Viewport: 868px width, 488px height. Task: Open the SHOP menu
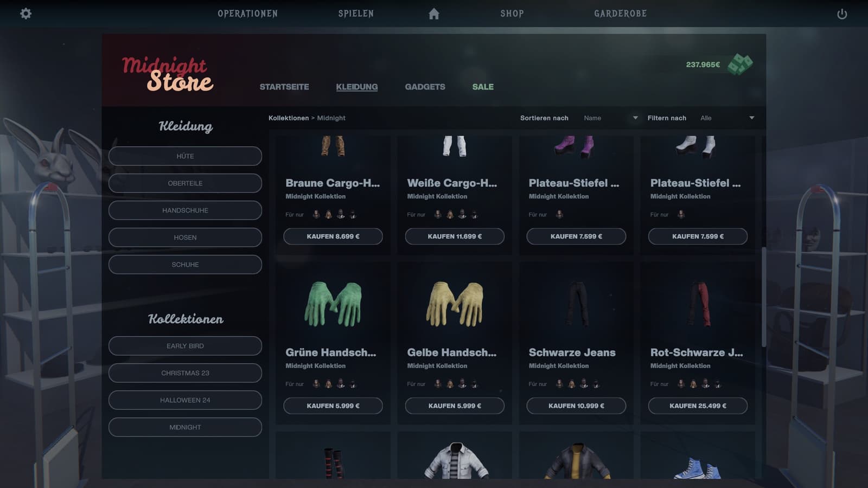pyautogui.click(x=512, y=14)
